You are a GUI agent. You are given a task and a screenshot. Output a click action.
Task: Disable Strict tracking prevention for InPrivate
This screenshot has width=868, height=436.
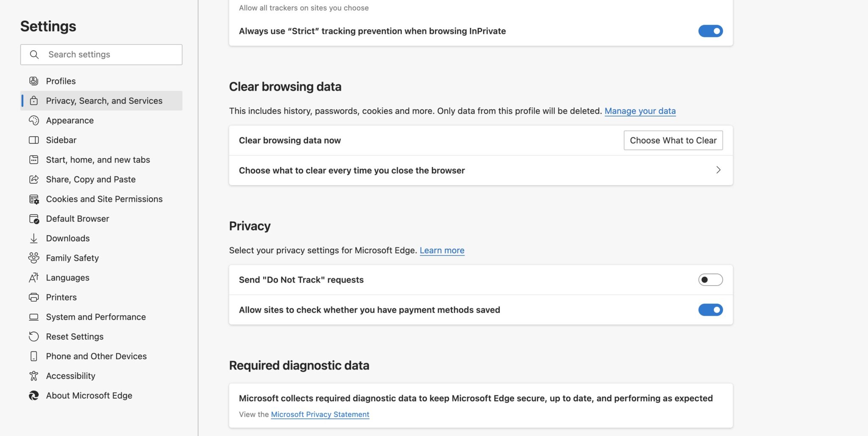710,31
